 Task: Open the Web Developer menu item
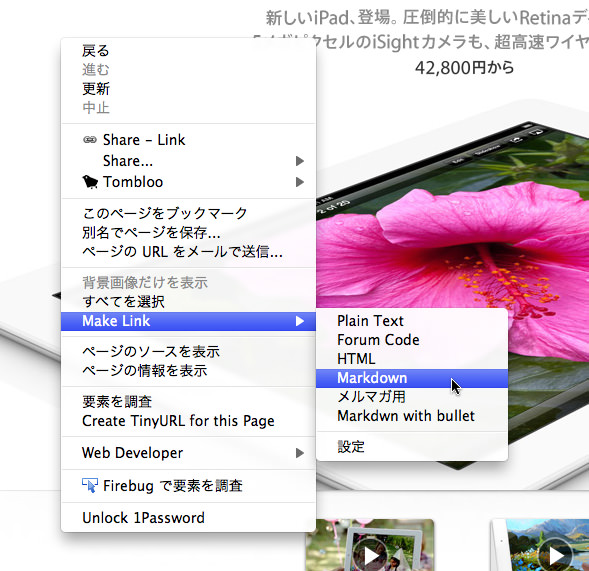[188, 453]
